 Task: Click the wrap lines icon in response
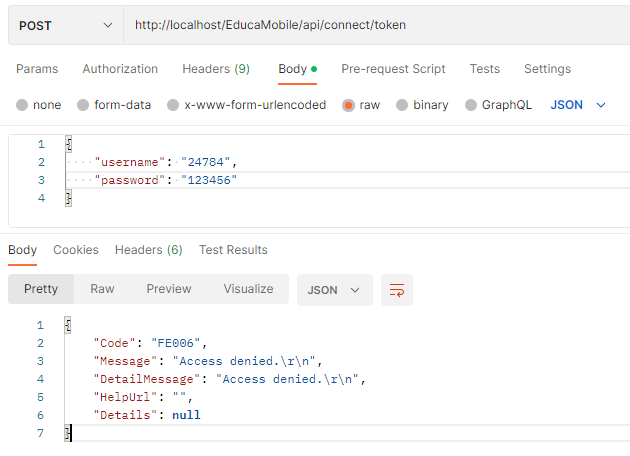click(x=397, y=290)
